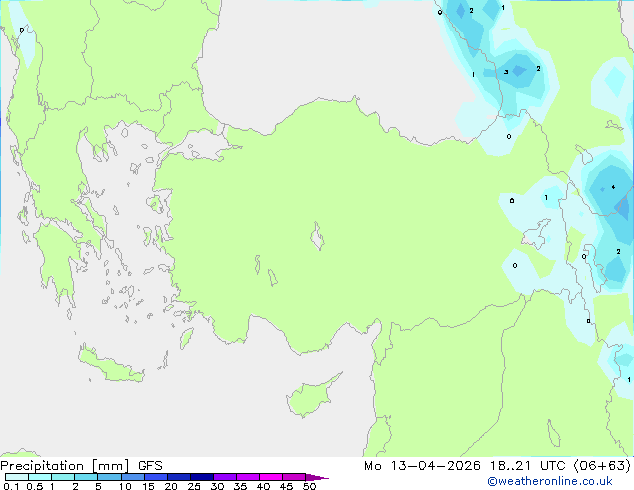Select the 2–5 mm legend color swatch
The image size is (634, 490).
86,477
